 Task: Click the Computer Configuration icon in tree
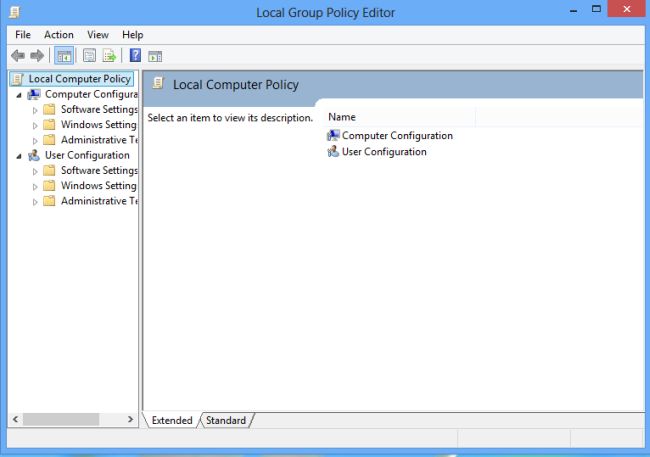(x=34, y=95)
